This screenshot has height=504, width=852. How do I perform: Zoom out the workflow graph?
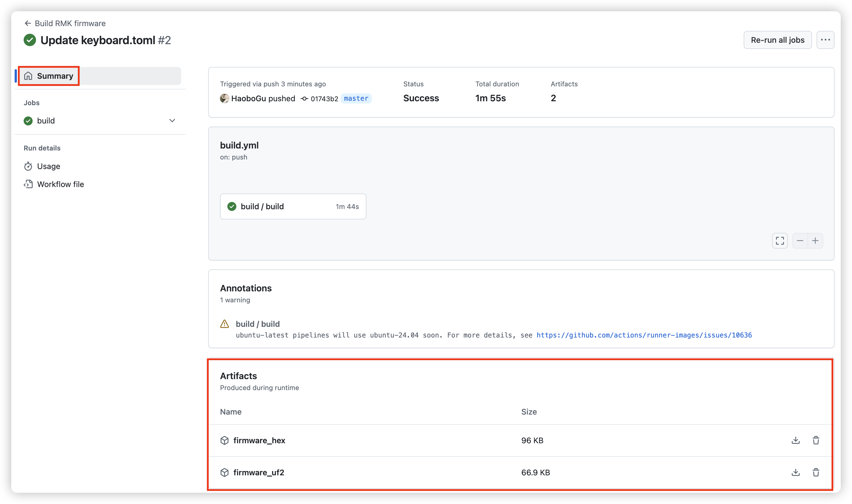coord(800,241)
